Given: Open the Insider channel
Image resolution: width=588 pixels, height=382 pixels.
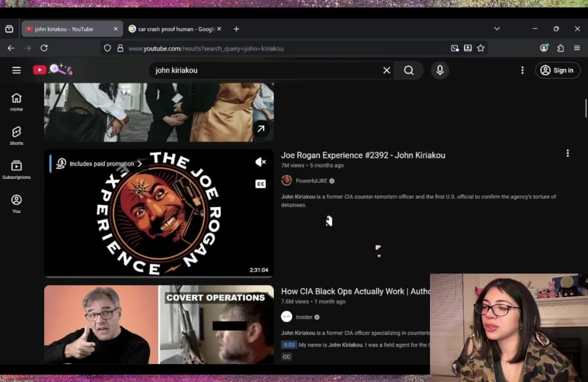Looking at the screenshot, I should (304, 317).
